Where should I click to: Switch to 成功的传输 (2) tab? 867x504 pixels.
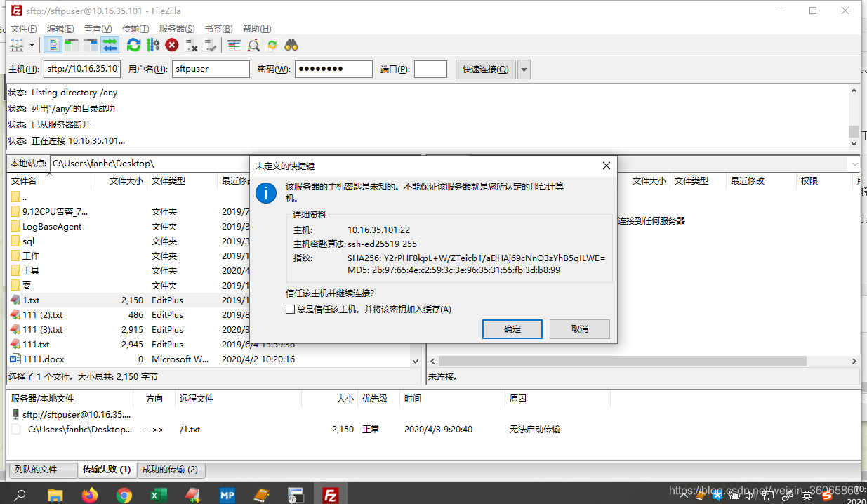[x=170, y=469]
